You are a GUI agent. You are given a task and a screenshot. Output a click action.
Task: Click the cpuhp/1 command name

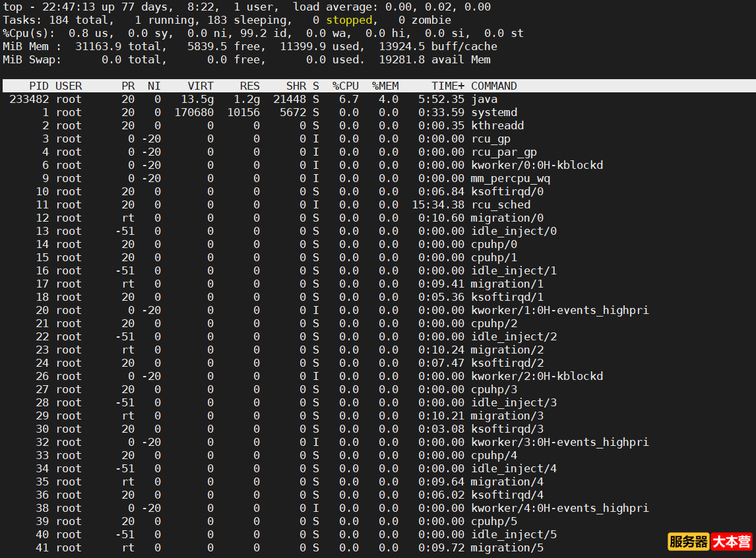[x=494, y=257]
